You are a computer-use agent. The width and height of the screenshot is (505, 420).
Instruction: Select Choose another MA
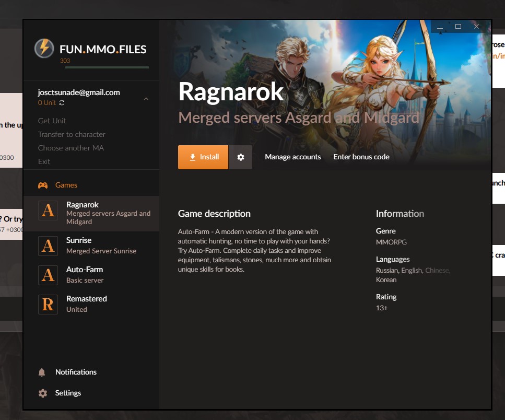click(71, 148)
